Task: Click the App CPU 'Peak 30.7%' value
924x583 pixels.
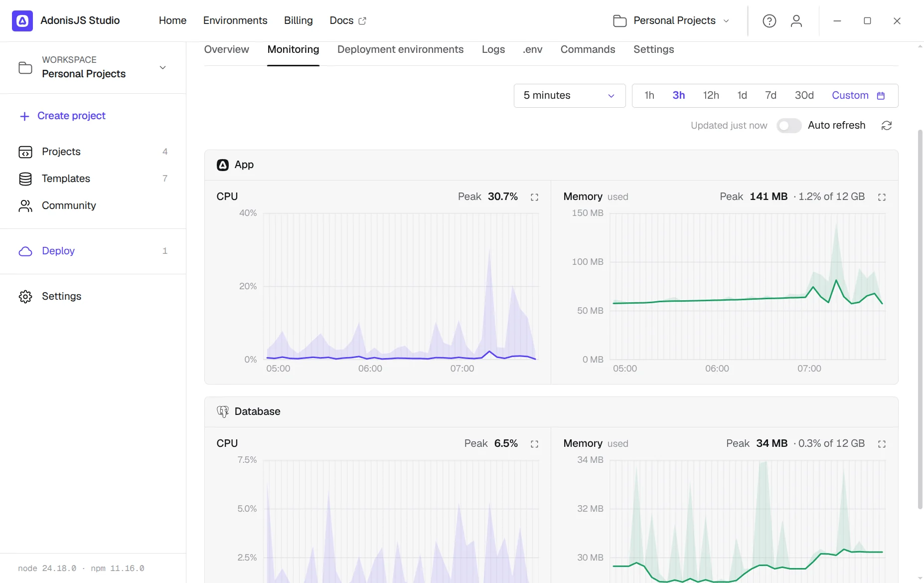Action: [x=488, y=197]
